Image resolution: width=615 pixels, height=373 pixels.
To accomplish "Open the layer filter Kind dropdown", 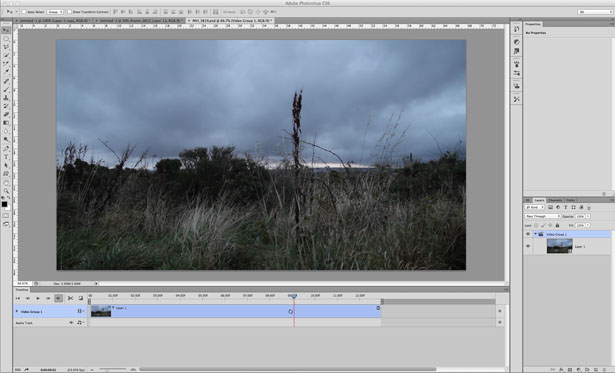I will pos(535,207).
